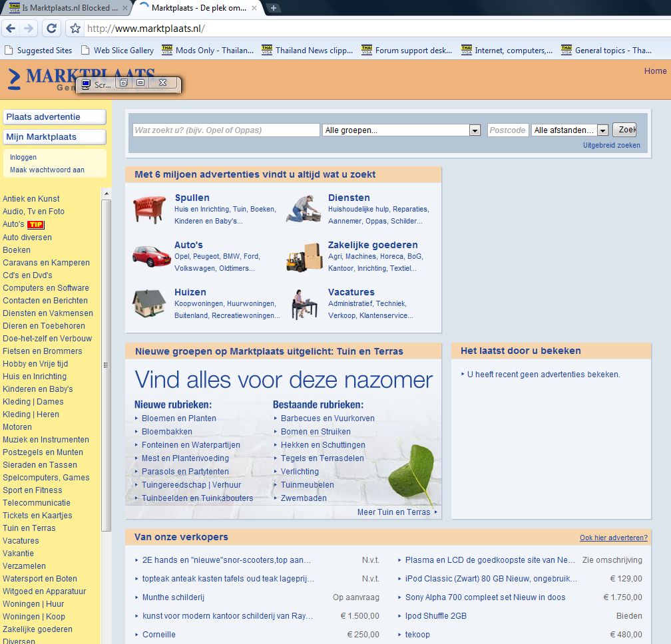Open the 'Ipod Shuffle 2GB' listing
Screen dimensions: 671x644
[435, 616]
